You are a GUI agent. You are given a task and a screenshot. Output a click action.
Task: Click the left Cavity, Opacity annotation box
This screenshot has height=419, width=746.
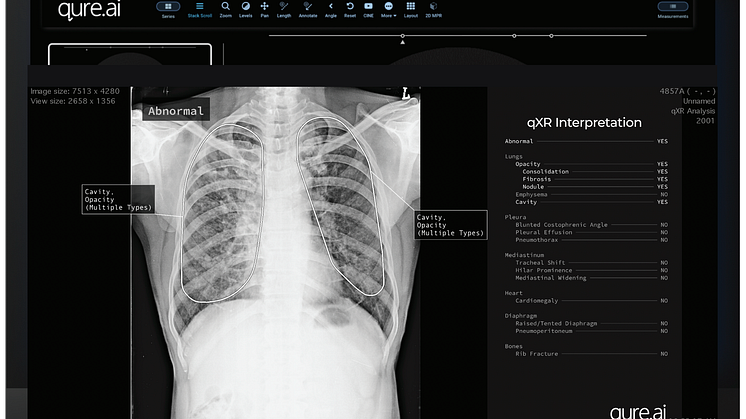click(x=118, y=199)
